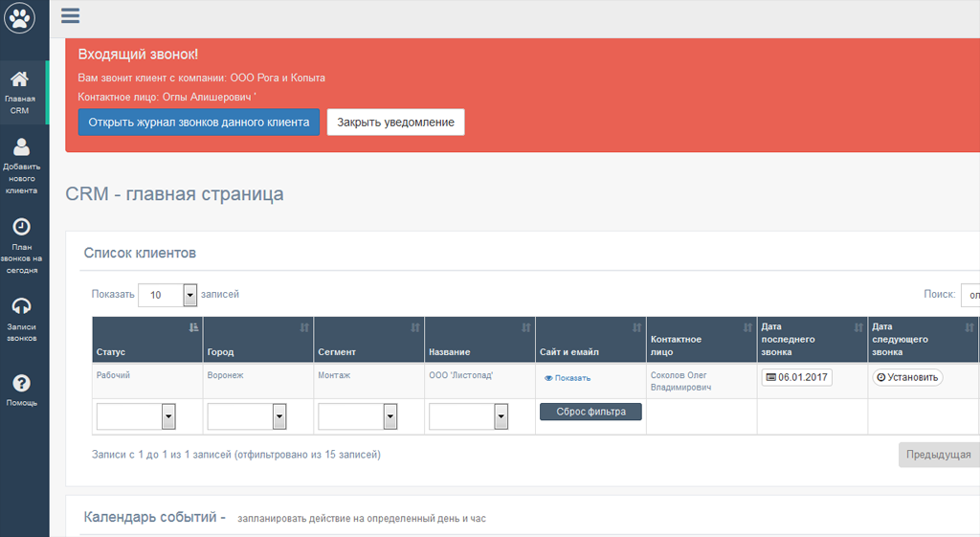Image resolution: width=980 pixels, height=537 pixels.
Task: Click the eye Показать link
Action: click(568, 378)
